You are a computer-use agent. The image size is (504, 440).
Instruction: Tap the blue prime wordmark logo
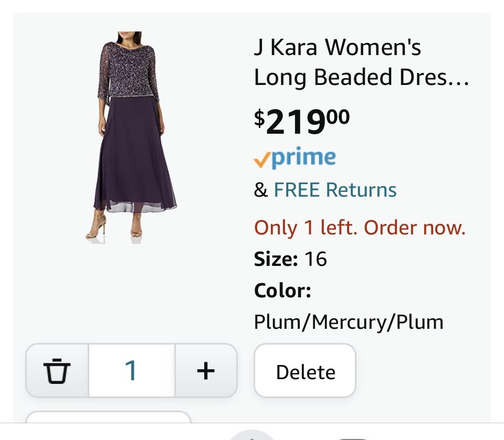[x=304, y=157]
